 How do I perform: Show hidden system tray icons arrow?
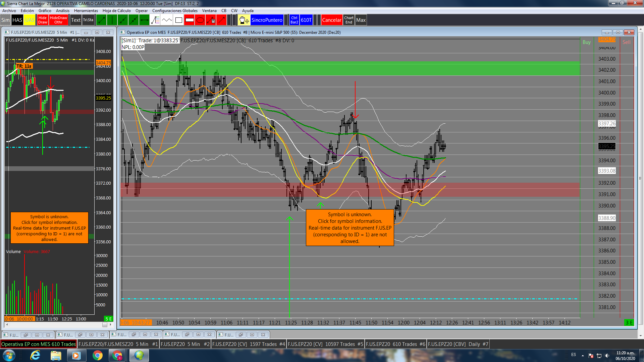[x=583, y=355]
